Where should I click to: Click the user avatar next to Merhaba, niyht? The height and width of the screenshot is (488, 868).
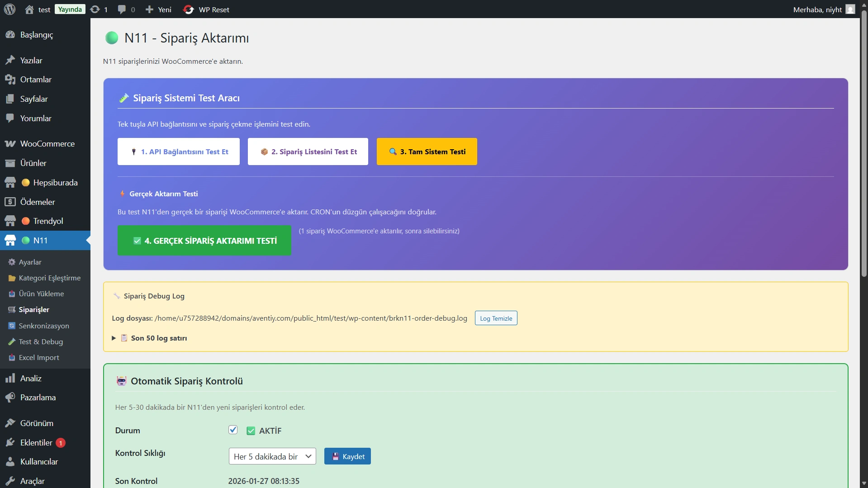point(850,9)
